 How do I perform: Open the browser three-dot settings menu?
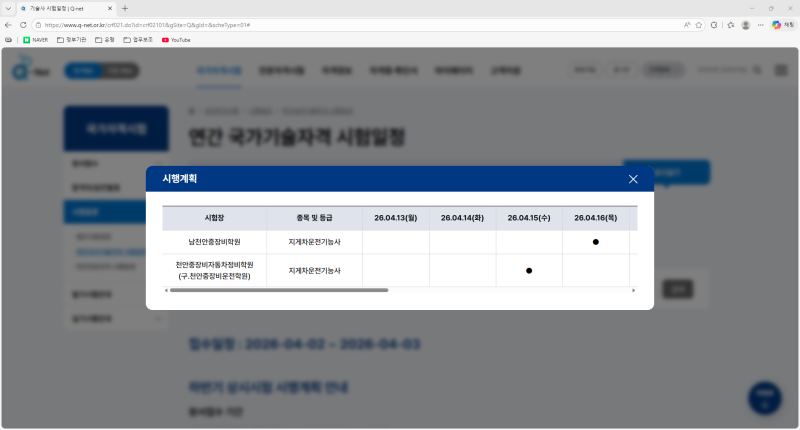click(761, 25)
